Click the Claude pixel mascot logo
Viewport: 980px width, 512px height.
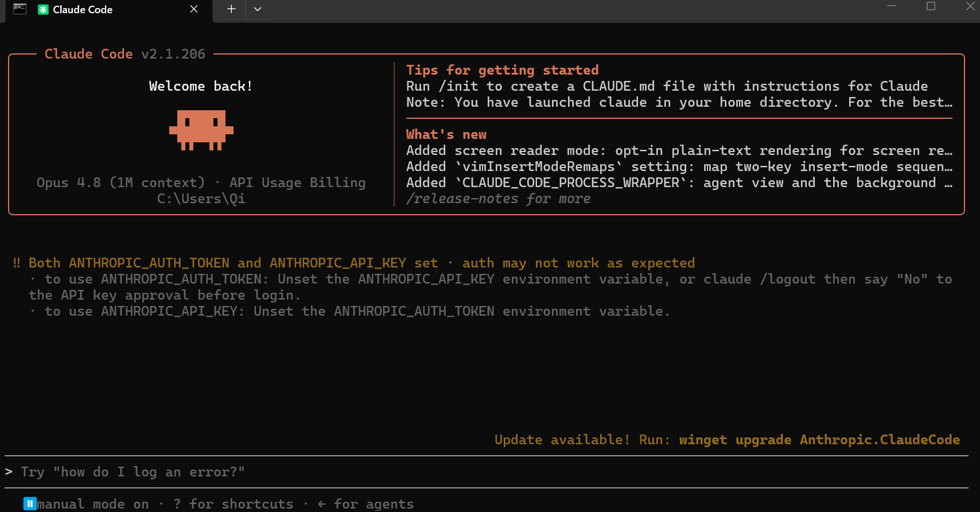tap(201, 130)
